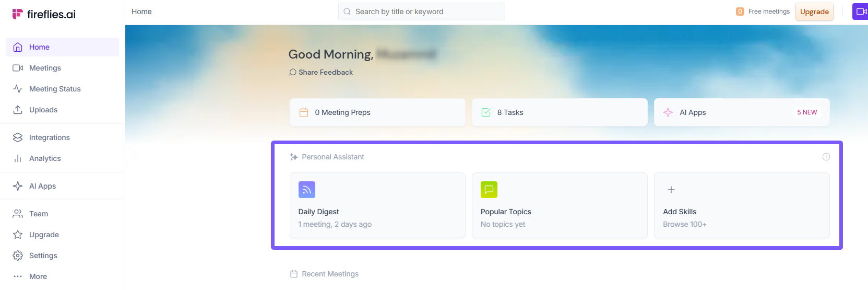Screen dimensions: 868x290
Task: Click the search by title field
Action: [x=422, y=11]
